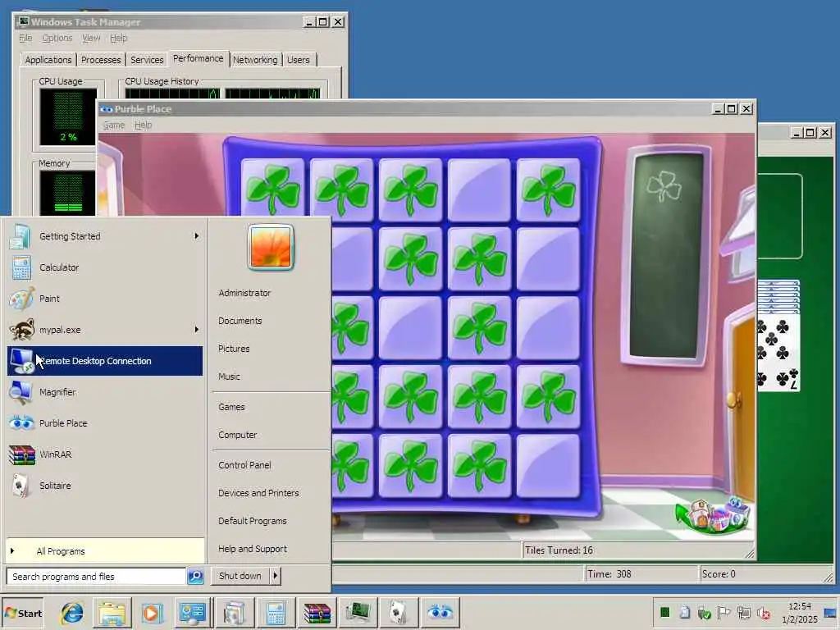Screen dimensions: 840x630
Task: Click the shamrock chalkboard in Purble Place
Action: (x=666, y=254)
